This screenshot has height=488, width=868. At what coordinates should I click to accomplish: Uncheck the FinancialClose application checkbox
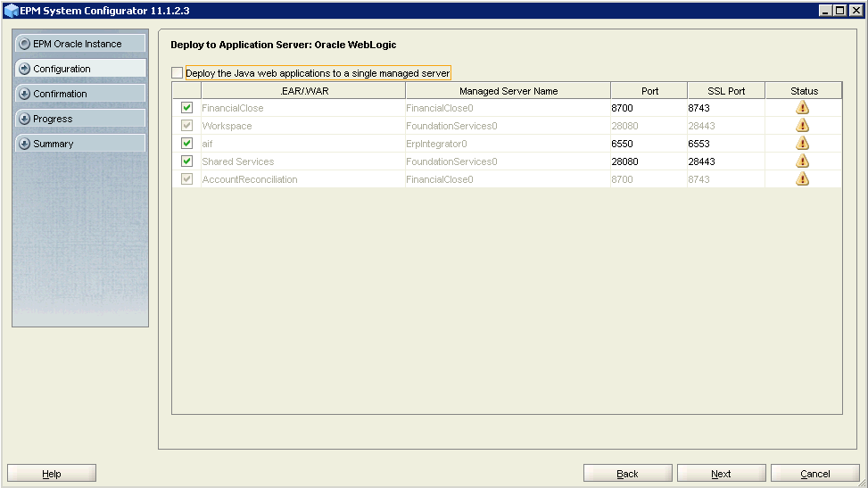[x=186, y=108]
